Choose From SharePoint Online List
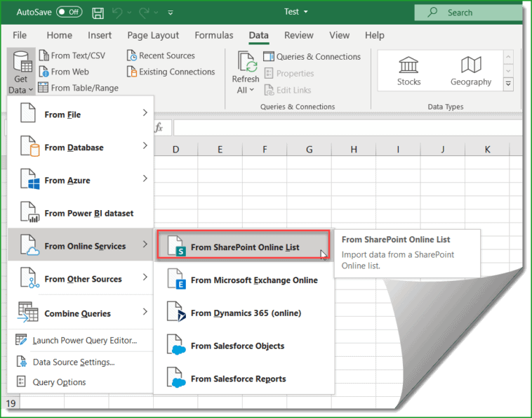Viewport: 532px width, 418px height. tap(244, 246)
